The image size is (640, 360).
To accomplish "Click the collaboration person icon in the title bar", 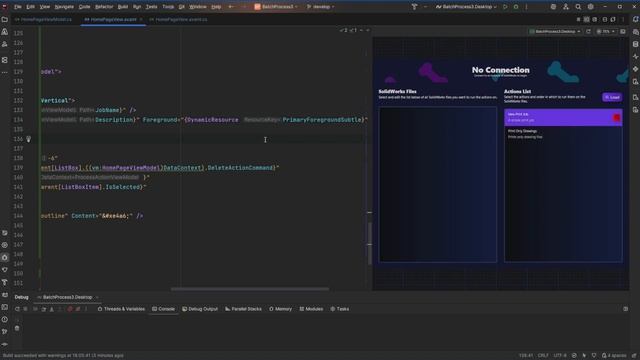I will point(566,7).
